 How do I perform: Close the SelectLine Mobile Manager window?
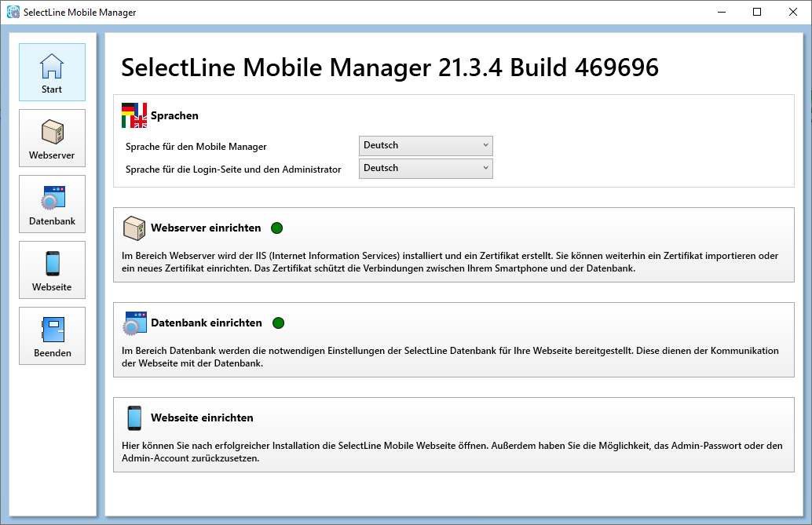pyautogui.click(x=793, y=12)
